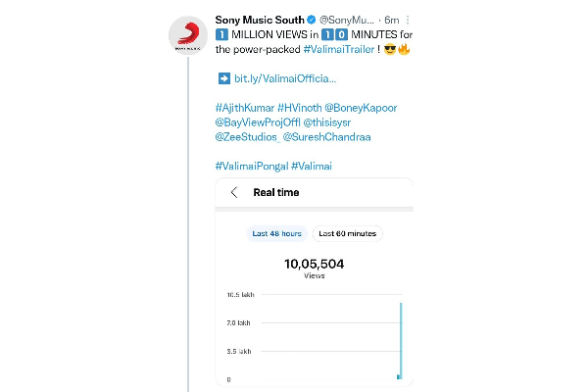Open the bit.ly/ValimaiOfficia link
The height and width of the screenshot is (392, 588).
(284, 76)
